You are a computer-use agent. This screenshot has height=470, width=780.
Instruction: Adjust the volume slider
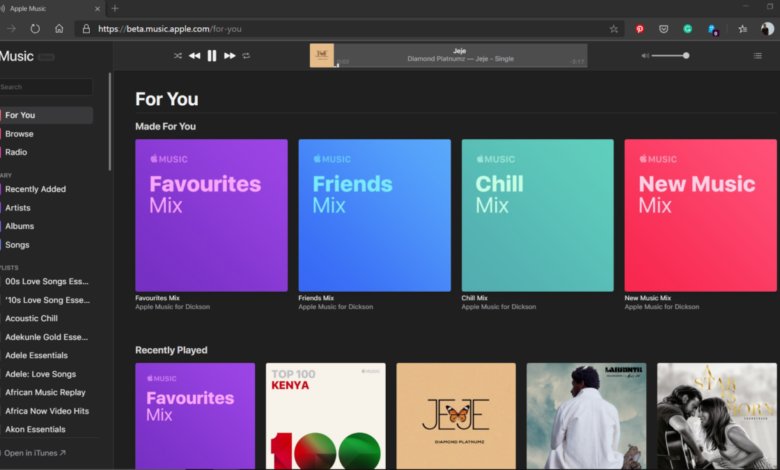(x=670, y=56)
